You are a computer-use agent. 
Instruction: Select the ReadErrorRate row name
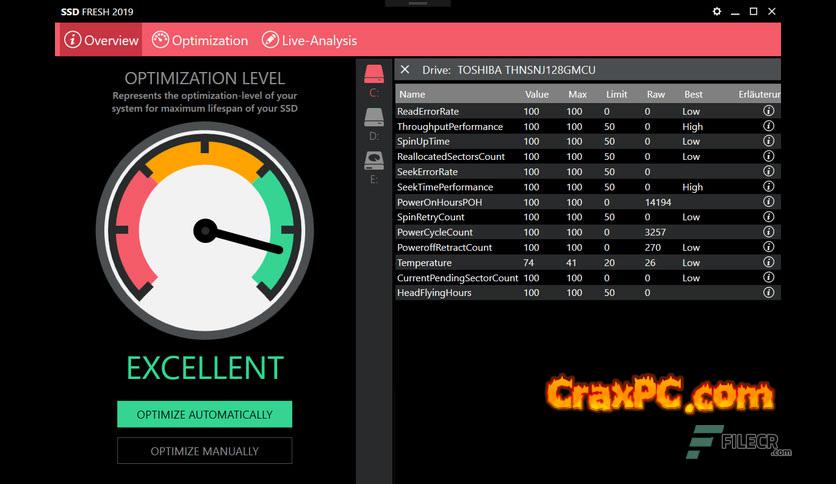click(428, 111)
